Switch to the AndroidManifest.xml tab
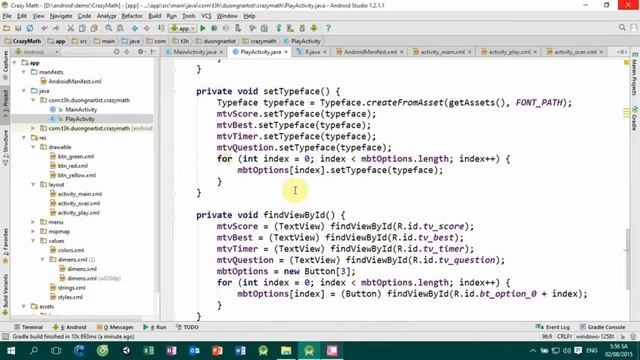640x360 pixels. (x=370, y=52)
